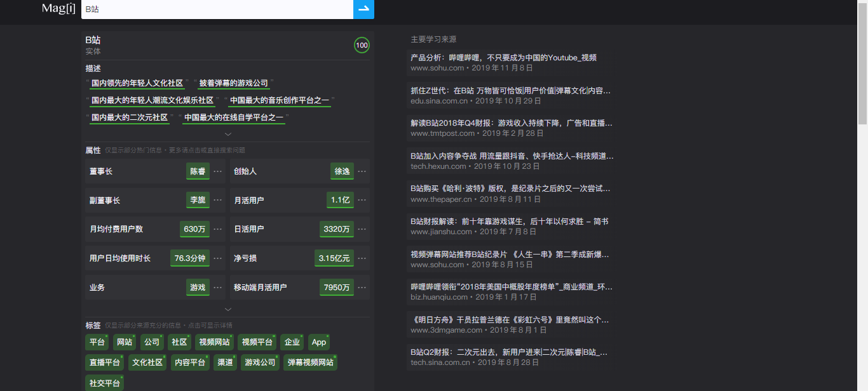Click the 3.15亿元 value chip
The width and height of the screenshot is (868, 391).
(x=334, y=258)
